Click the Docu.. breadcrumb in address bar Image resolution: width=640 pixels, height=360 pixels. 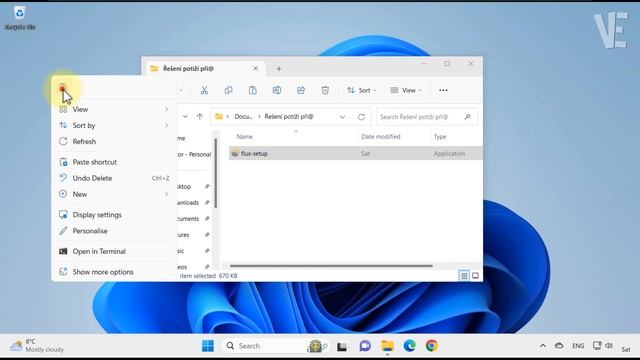[243, 117]
